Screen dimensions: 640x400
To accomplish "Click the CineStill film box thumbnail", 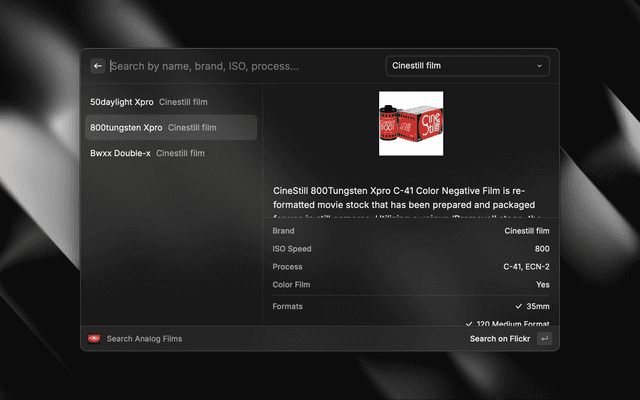I will [x=410, y=123].
